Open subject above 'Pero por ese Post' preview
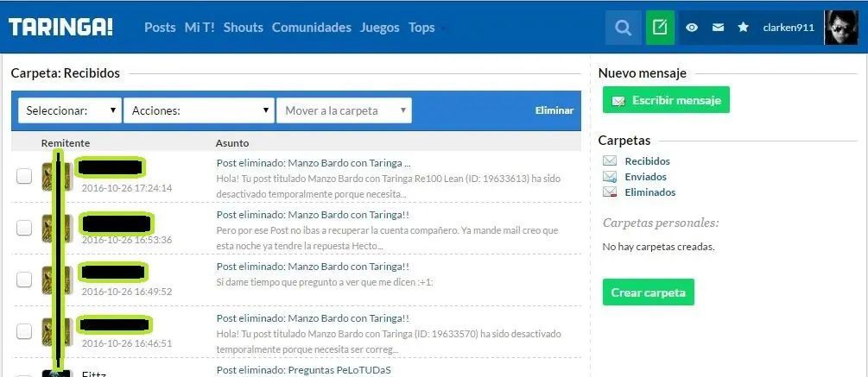 [313, 215]
